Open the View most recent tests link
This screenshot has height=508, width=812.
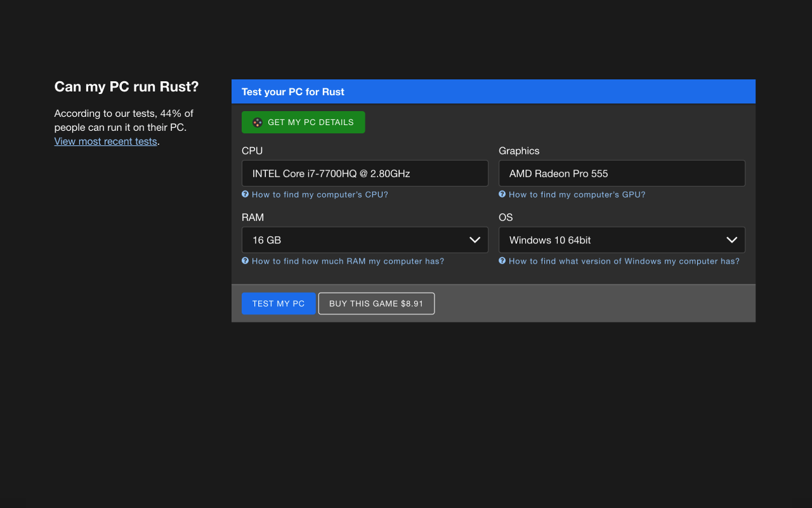[106, 142]
